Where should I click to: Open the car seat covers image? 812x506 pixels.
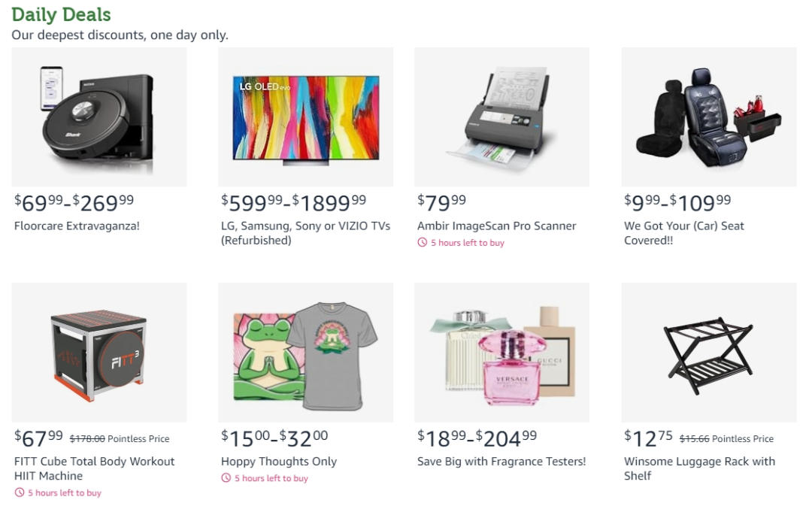point(708,117)
